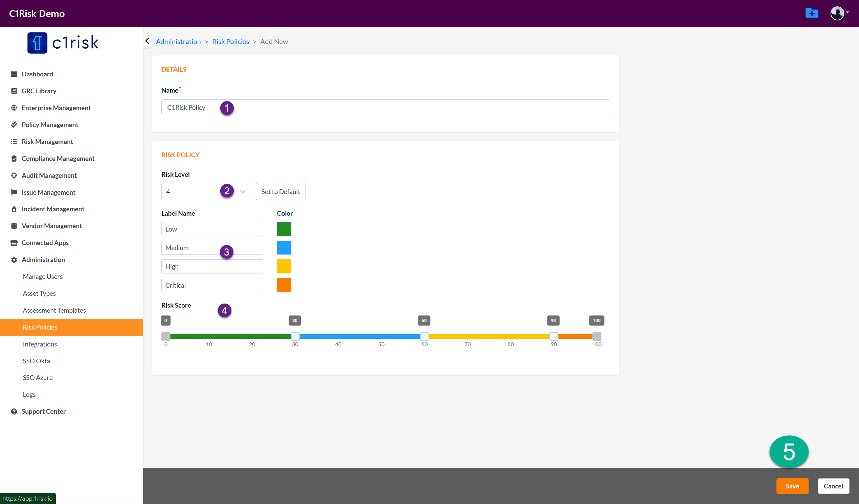The image size is (859, 504).
Task: Click the Set to Default button
Action: [280, 192]
